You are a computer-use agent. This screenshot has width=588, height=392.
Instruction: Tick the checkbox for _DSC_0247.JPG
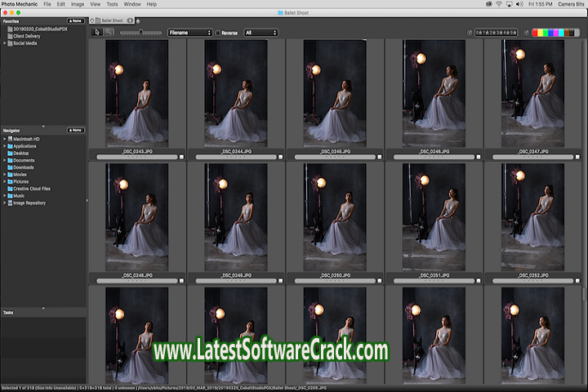pos(576,156)
